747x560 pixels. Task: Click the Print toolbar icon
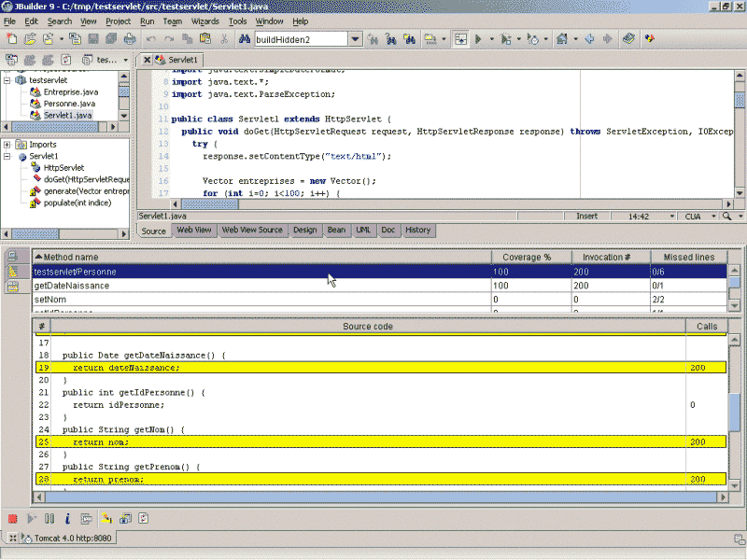point(127,39)
